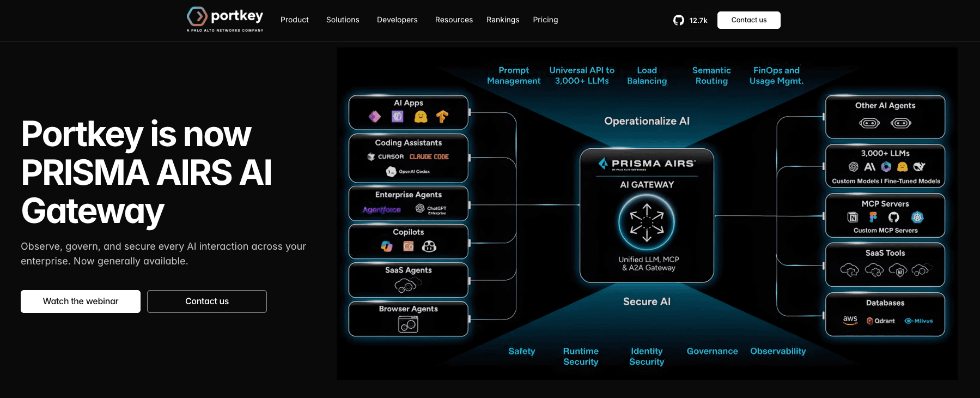Viewport: 980px width, 398px height.
Task: Click the Watch the webinar button
Action: 81,301
